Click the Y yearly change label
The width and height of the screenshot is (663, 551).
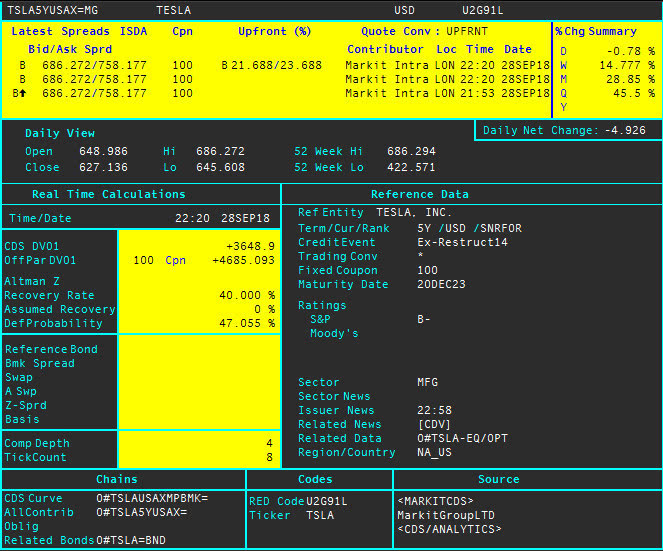(x=563, y=107)
